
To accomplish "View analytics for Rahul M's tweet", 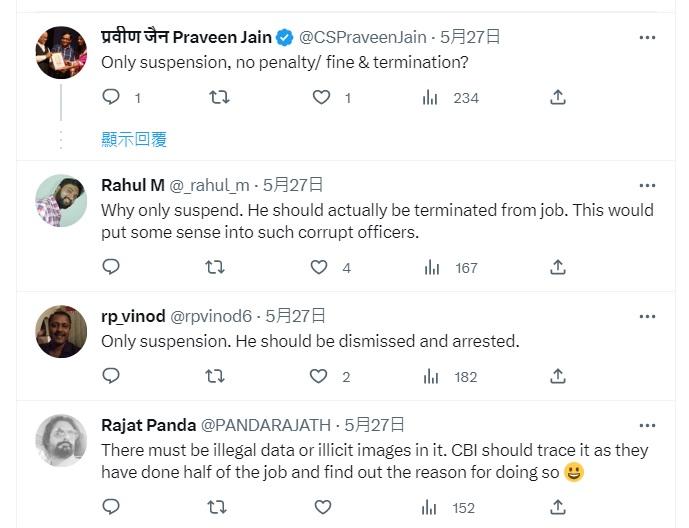I will [x=432, y=267].
